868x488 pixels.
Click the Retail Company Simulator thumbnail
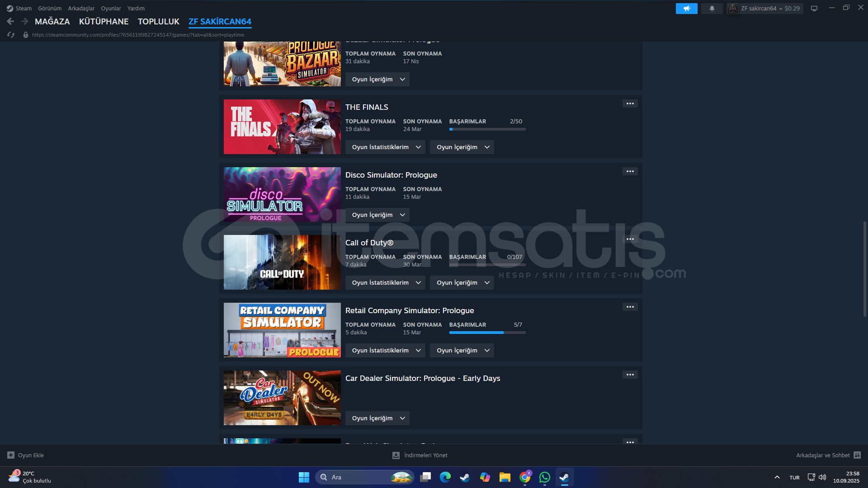282,330
